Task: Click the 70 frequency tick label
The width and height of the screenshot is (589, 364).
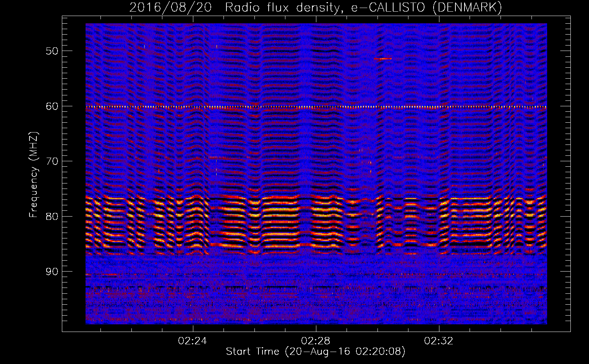Action: [52, 161]
